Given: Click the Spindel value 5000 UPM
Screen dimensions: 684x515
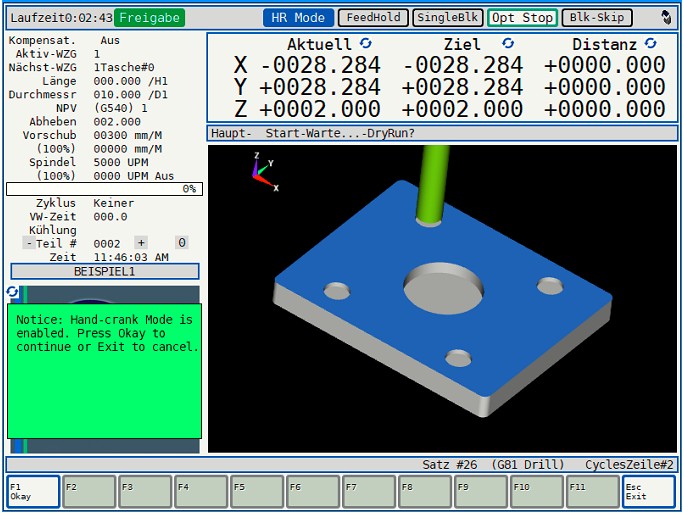Looking at the screenshot, I should (x=121, y=162).
